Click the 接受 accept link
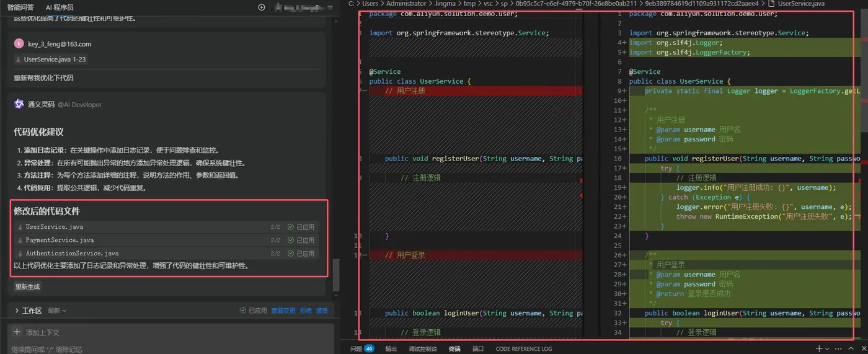The width and height of the screenshot is (868, 354). [322, 311]
